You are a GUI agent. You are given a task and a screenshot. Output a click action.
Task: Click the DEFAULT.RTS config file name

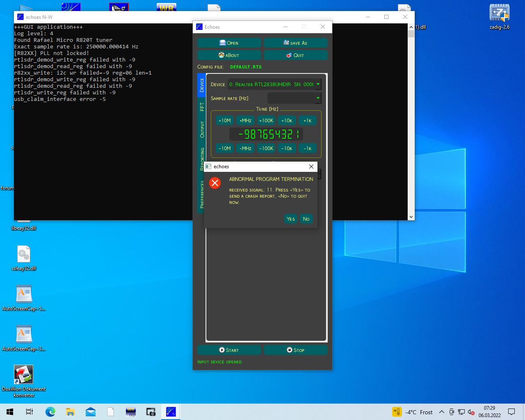tap(246, 67)
